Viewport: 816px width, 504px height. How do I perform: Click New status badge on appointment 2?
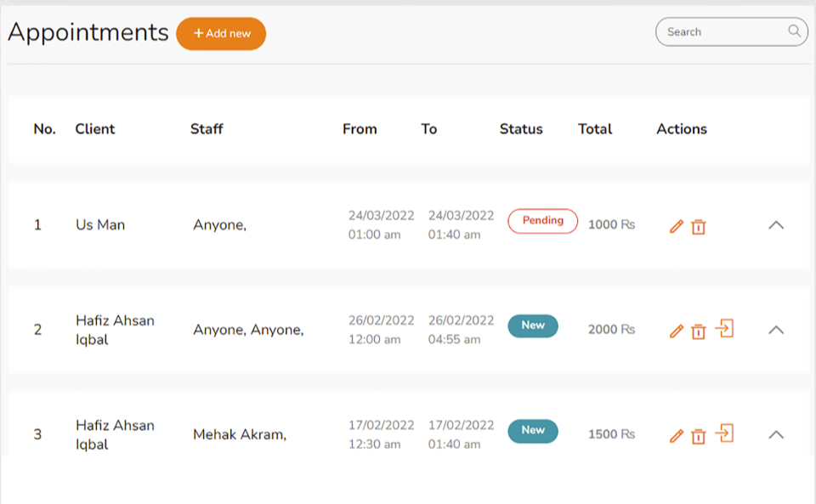533,326
